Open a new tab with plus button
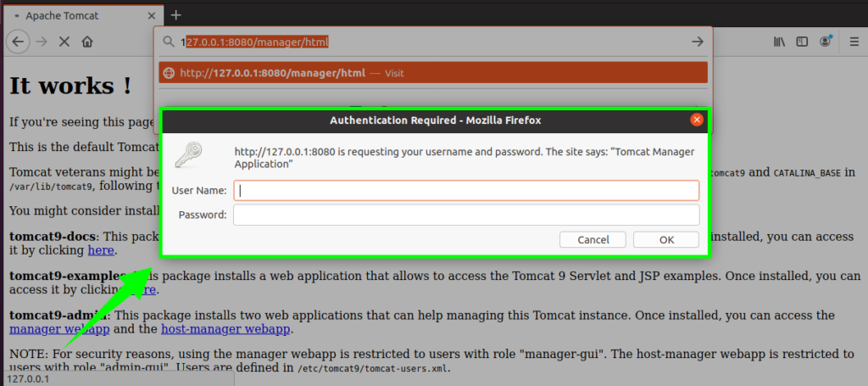Viewport: 868px width, 386px height. [x=176, y=15]
